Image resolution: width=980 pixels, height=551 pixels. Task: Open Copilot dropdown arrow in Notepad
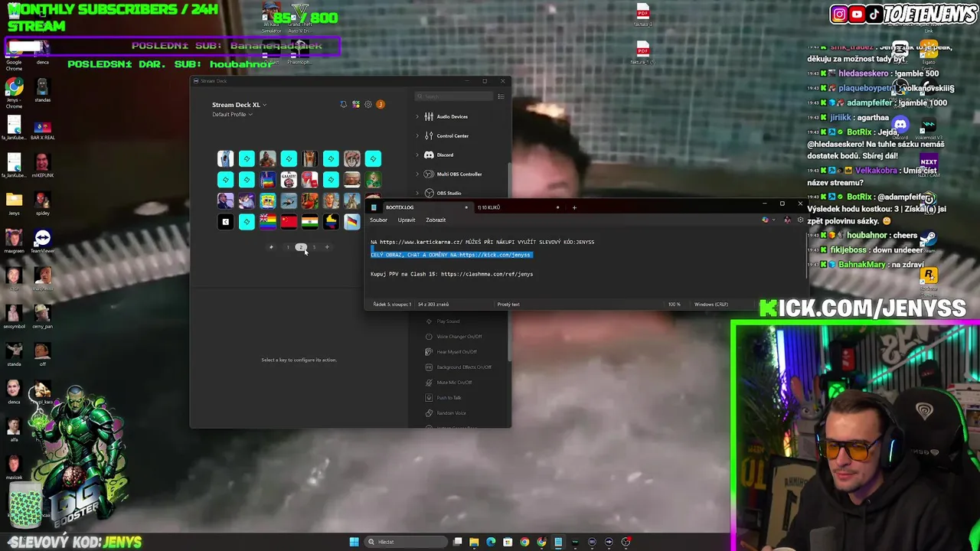tap(774, 220)
